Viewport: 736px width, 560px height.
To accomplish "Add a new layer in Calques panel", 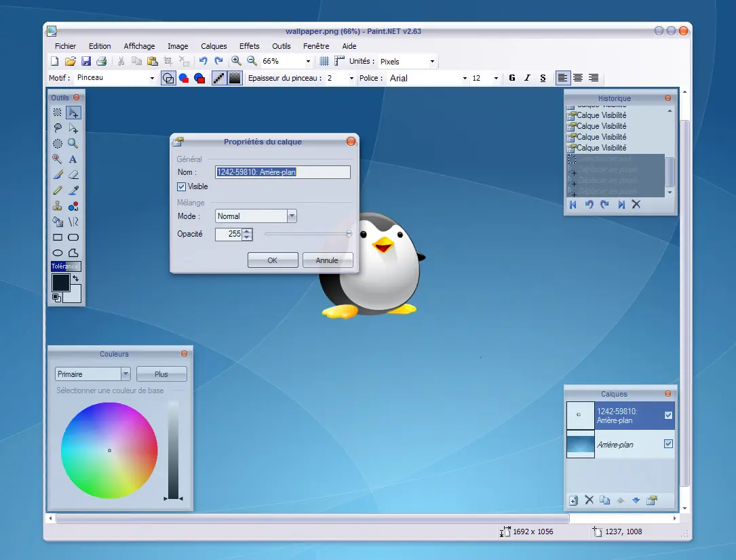I will coord(573,500).
